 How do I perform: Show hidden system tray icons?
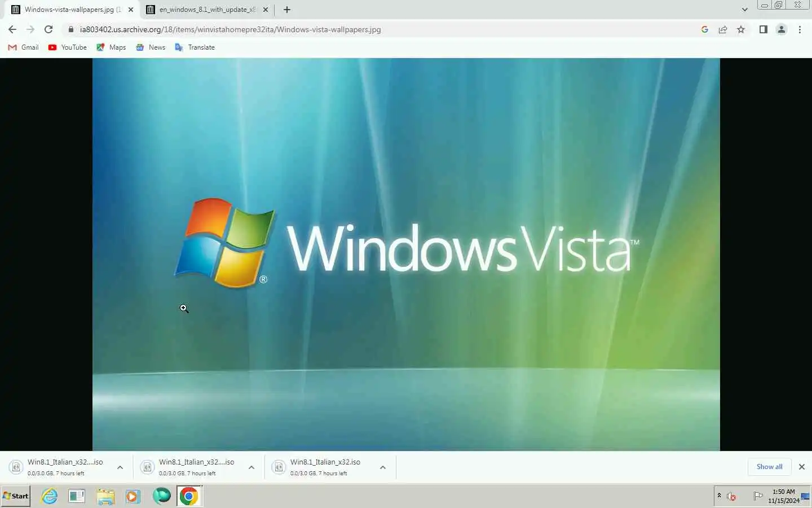pos(719,496)
